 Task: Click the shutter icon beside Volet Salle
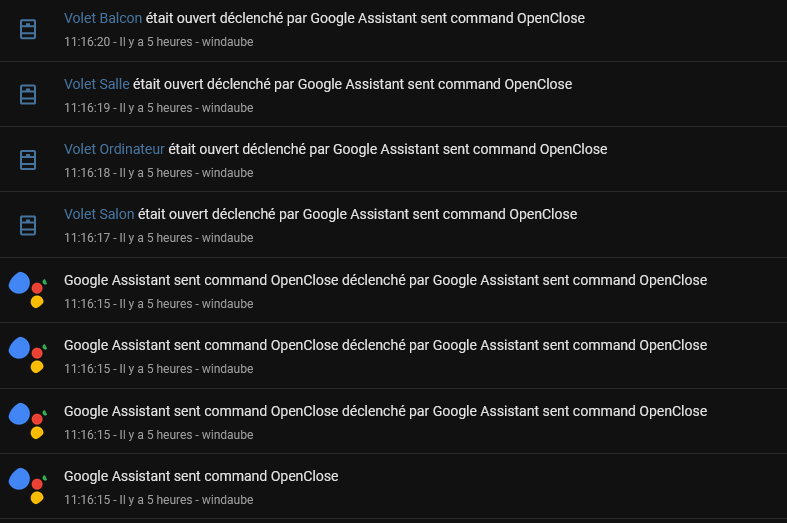[28, 95]
